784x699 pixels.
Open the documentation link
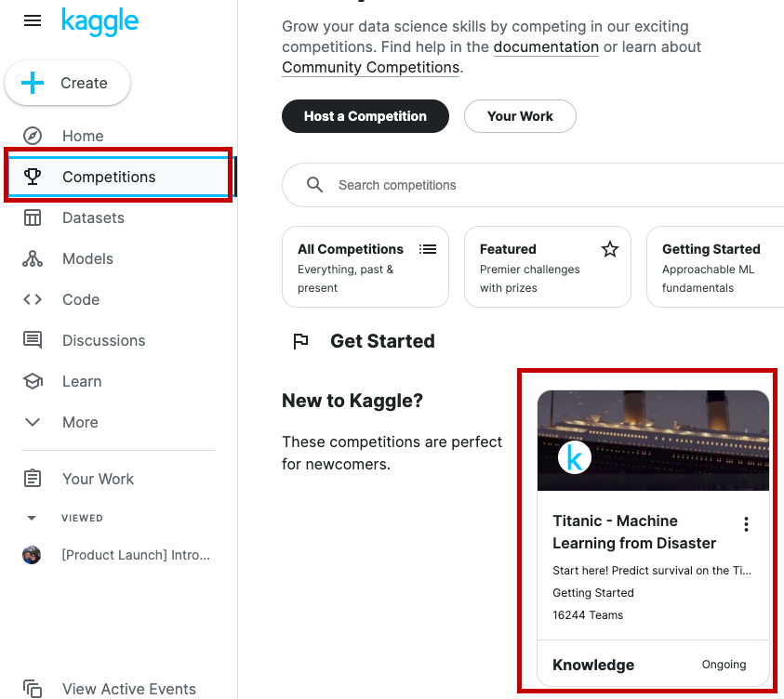[546, 46]
